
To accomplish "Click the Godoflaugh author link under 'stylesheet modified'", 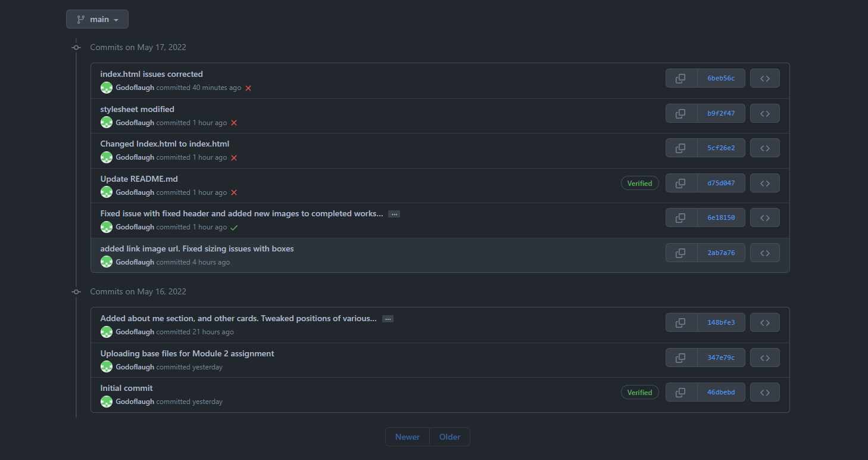I will point(135,122).
